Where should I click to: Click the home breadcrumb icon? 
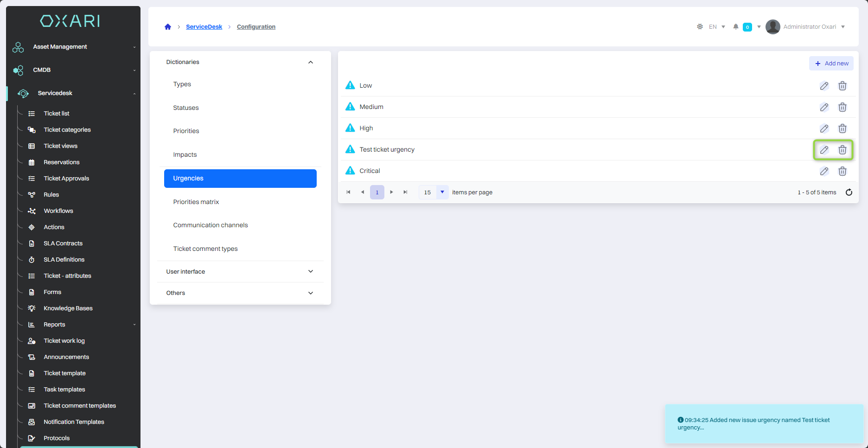tap(168, 27)
